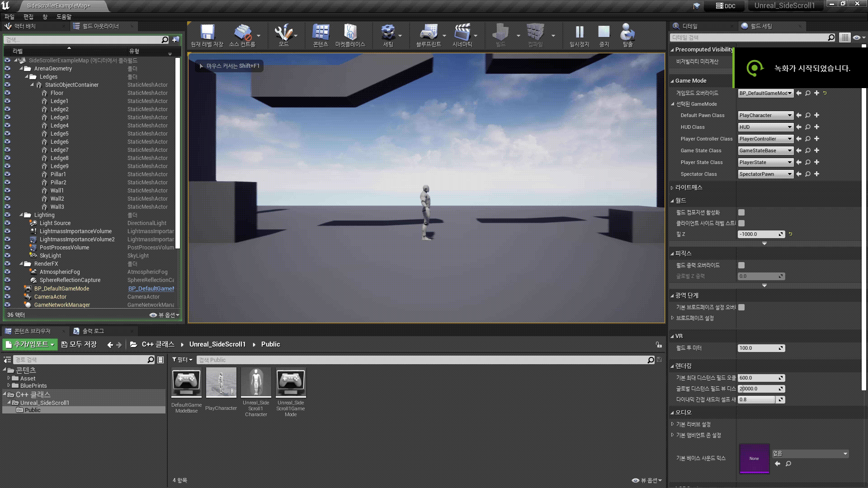Browse to Default Pawn Class asset magnifier
Screen dimensions: 868x488
coord(808,115)
